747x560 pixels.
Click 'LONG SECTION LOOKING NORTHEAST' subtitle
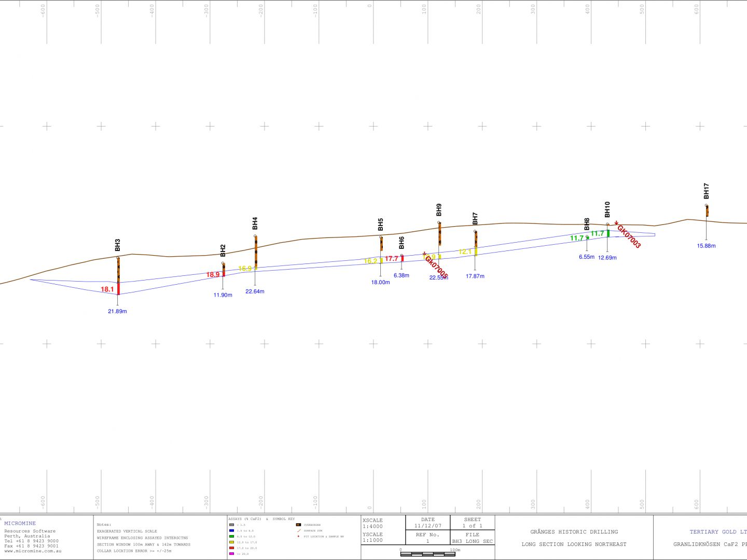(574, 544)
